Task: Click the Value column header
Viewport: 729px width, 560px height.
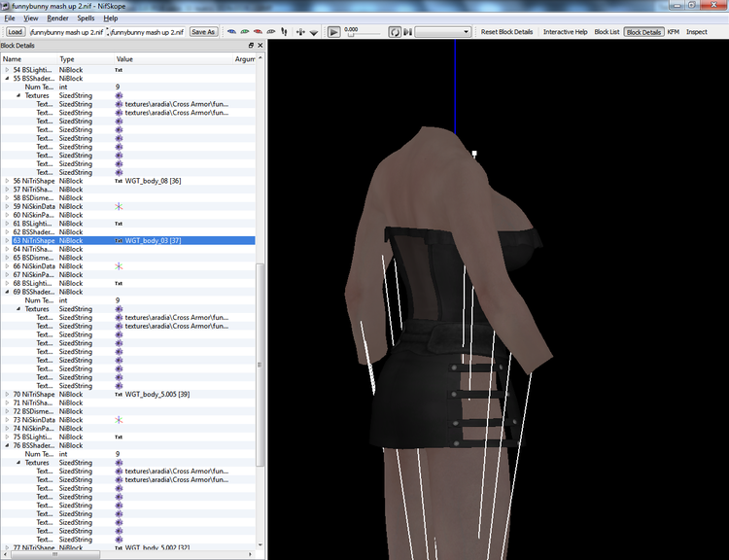Action: tap(174, 59)
